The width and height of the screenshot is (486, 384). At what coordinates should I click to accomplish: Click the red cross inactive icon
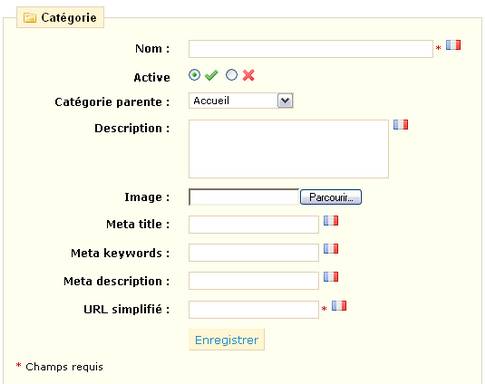(x=249, y=75)
